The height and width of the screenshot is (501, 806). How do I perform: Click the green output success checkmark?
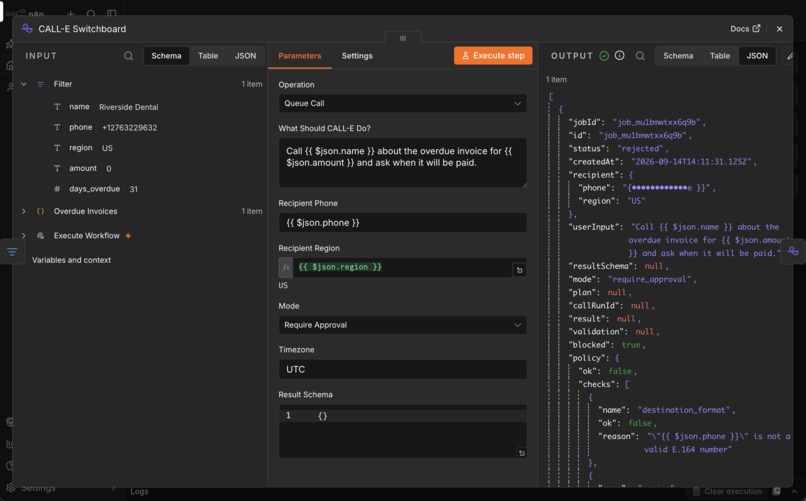click(604, 55)
